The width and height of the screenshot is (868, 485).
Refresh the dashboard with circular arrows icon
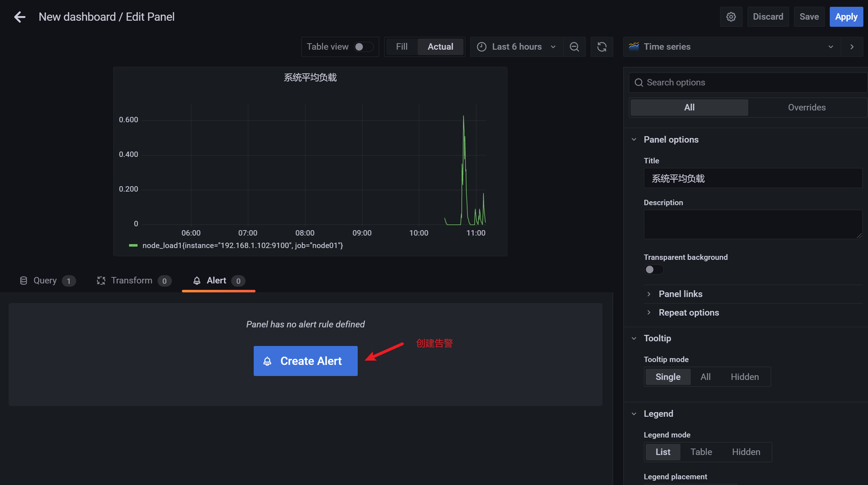click(602, 47)
